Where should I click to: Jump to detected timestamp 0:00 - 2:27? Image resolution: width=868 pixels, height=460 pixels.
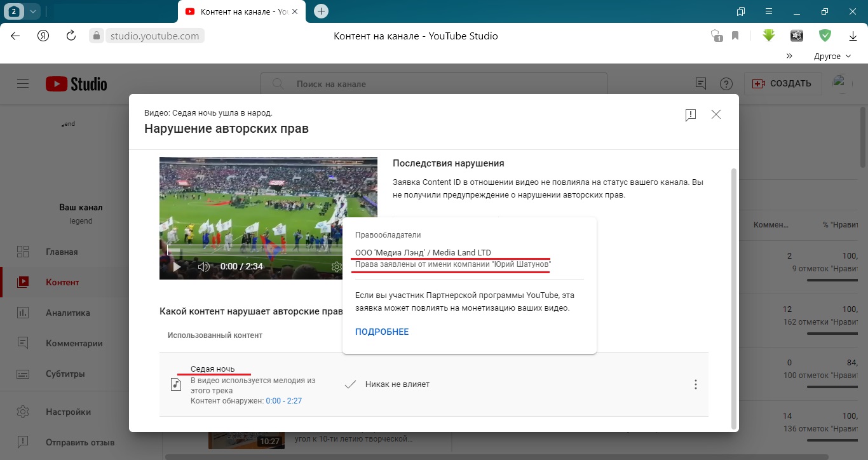[x=283, y=401]
